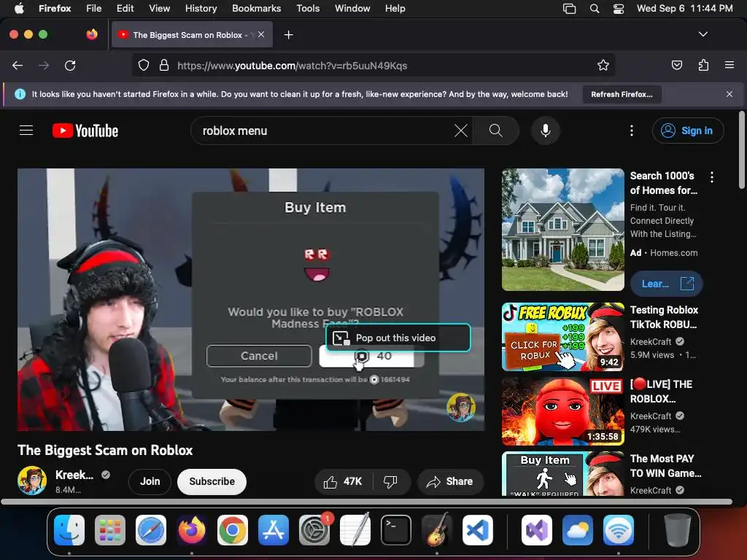The width and height of the screenshot is (747, 560).
Task: Click 'KreekCraft' under Testing Roblox TikTok video
Action: [x=651, y=341]
